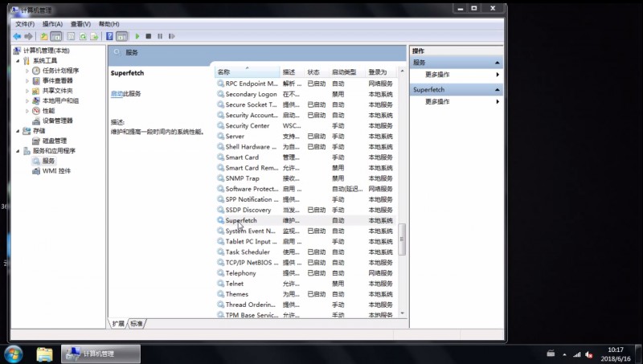
Task: Click 计算机管理 taskbar button
Action: pos(101,354)
